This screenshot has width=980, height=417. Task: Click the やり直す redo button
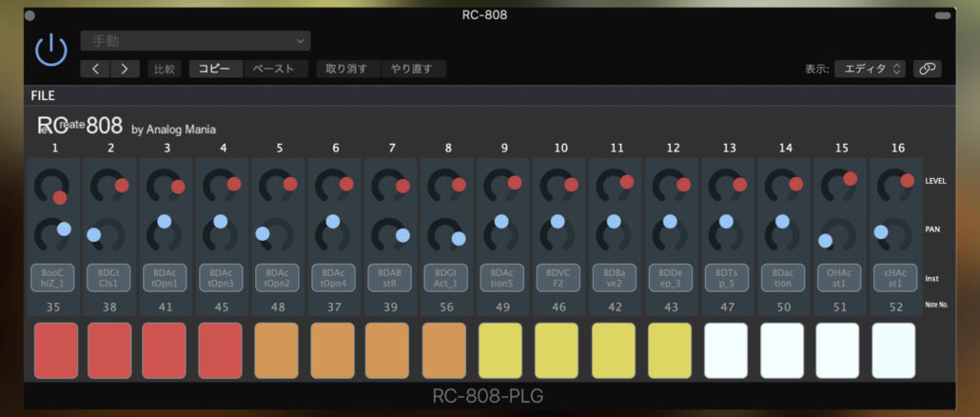click(x=412, y=69)
